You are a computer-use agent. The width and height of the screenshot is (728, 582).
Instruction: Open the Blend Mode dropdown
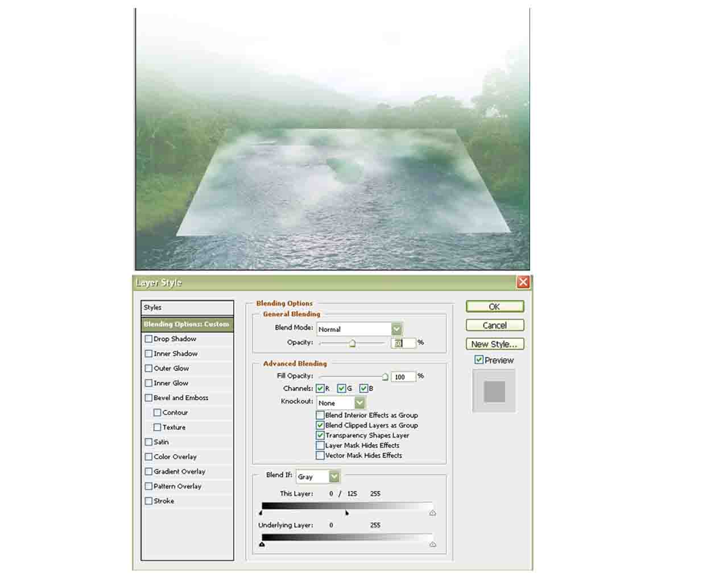(396, 329)
